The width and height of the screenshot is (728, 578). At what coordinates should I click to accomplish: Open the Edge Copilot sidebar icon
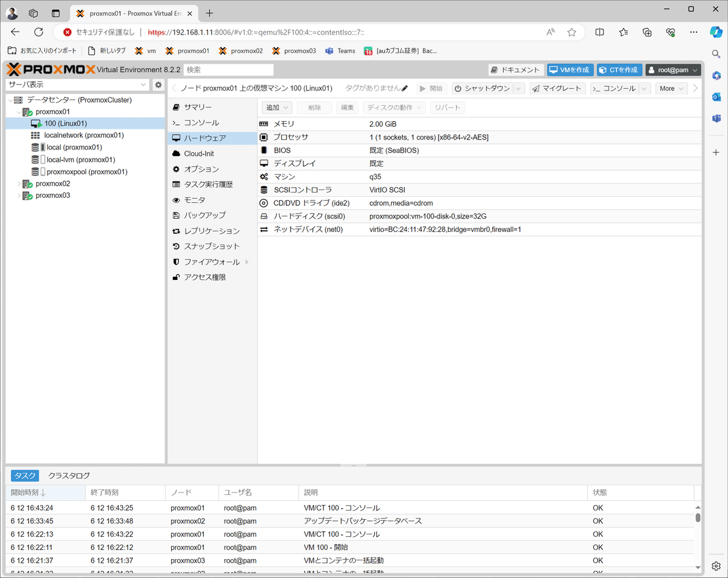click(716, 32)
